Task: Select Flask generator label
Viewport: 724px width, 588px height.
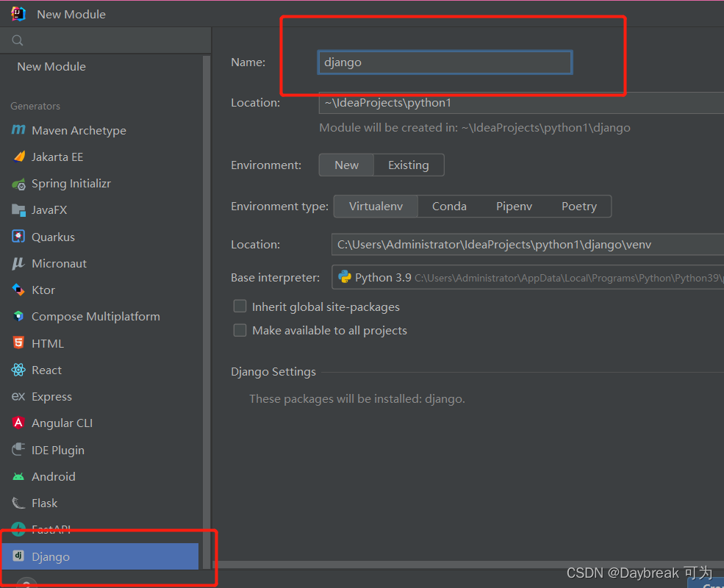Action: coord(44,503)
